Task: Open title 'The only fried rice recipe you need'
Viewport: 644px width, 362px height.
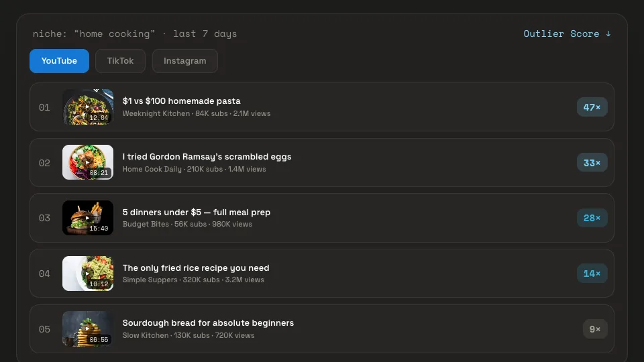Action: [x=196, y=267]
